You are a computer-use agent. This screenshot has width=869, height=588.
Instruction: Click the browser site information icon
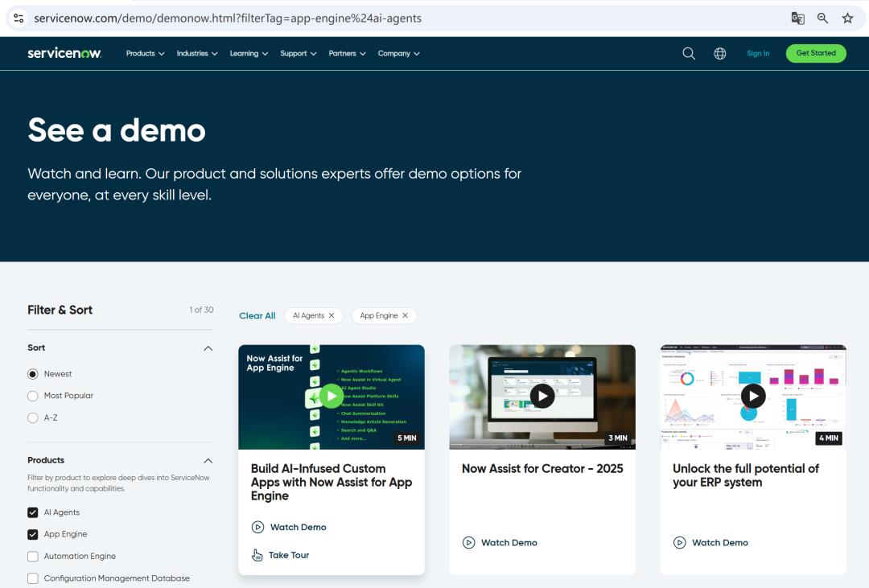click(19, 19)
